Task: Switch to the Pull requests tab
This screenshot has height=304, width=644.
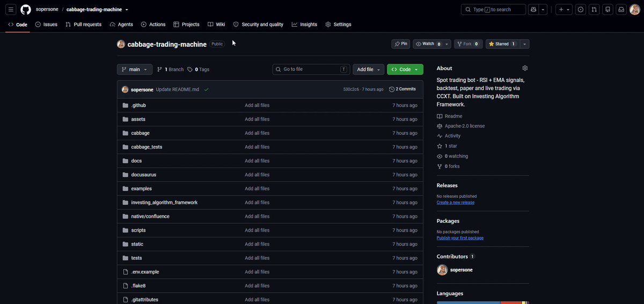Action: tap(83, 25)
